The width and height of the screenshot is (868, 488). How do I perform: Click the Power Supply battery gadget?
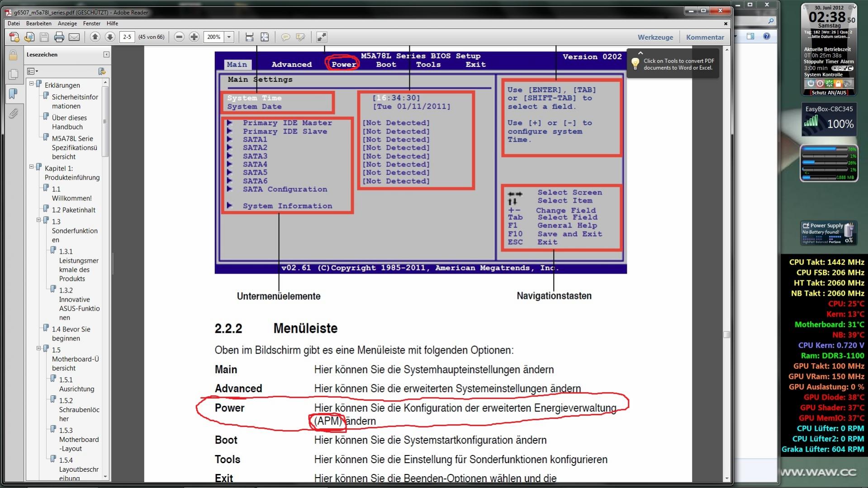(x=828, y=233)
